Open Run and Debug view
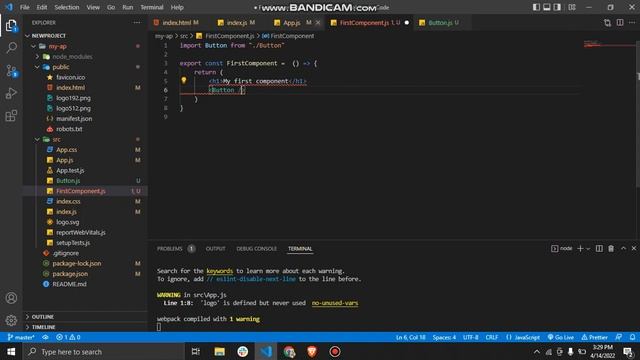This screenshot has width=640, height=360. 11,93
